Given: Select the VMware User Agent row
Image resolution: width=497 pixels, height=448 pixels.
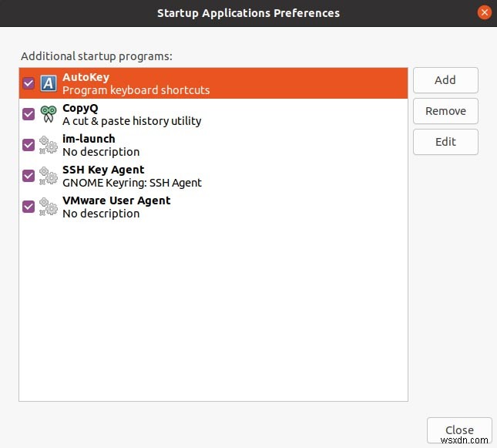Looking at the screenshot, I should 213,207.
